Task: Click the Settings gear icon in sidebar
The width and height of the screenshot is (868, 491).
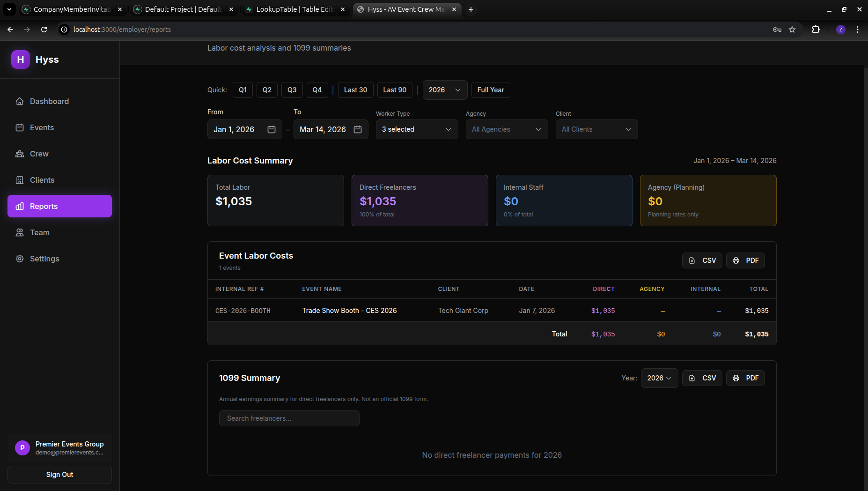Action: (20, 259)
